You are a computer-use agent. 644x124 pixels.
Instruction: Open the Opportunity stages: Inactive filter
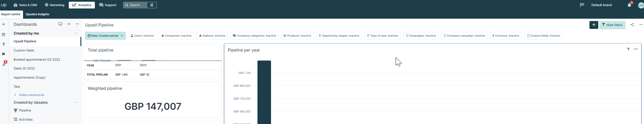[339, 36]
